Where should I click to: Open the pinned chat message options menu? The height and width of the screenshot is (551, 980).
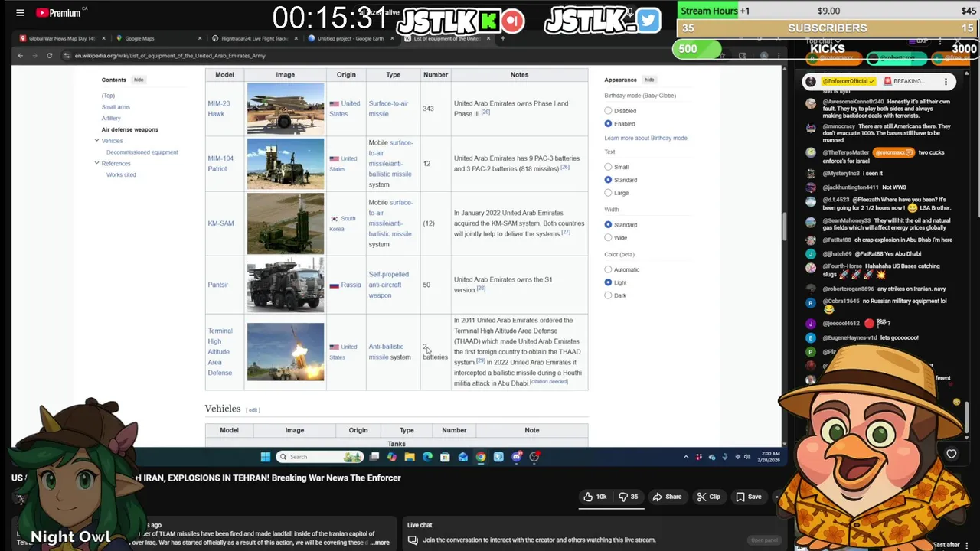click(x=946, y=81)
